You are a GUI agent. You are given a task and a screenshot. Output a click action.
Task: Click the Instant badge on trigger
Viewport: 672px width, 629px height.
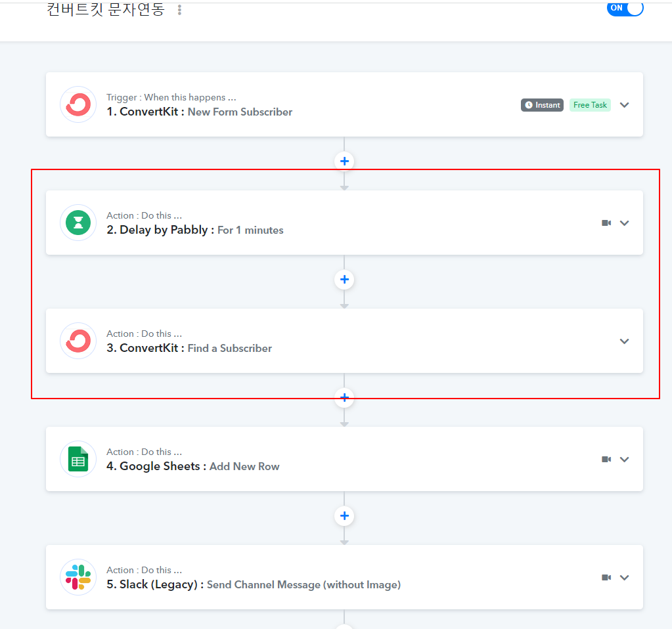pos(542,105)
